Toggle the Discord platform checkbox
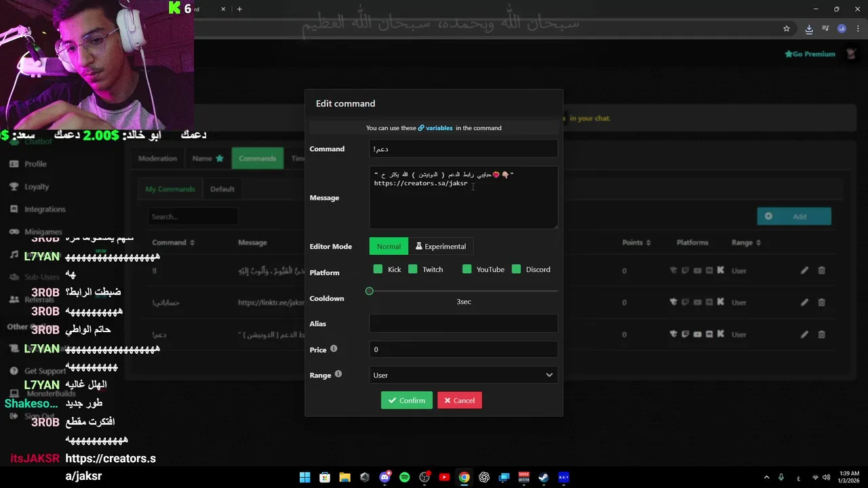 [x=516, y=269]
